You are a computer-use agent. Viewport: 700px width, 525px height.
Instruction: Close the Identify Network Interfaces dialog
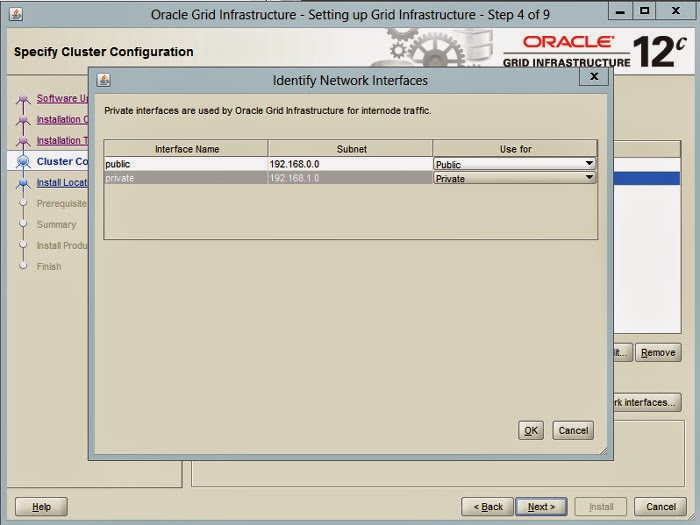click(x=594, y=77)
